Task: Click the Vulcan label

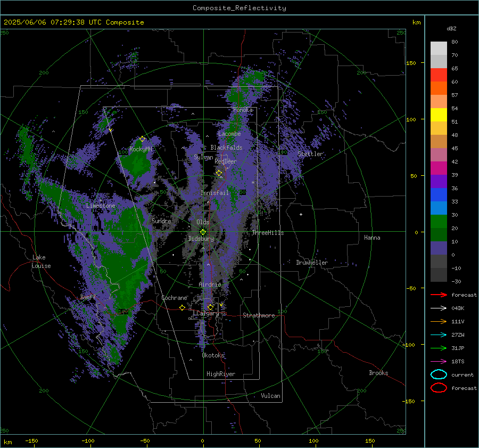Action: click(x=270, y=396)
